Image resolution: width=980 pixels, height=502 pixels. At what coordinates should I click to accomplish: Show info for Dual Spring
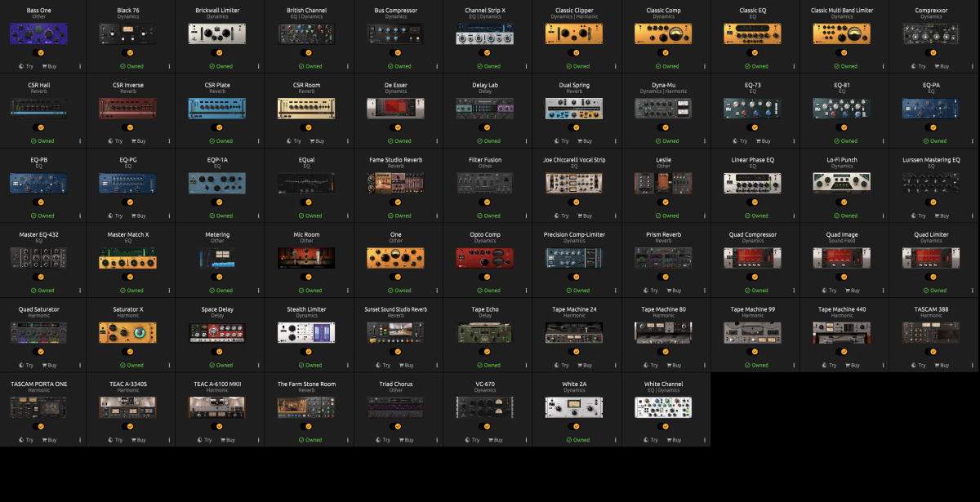[616, 141]
